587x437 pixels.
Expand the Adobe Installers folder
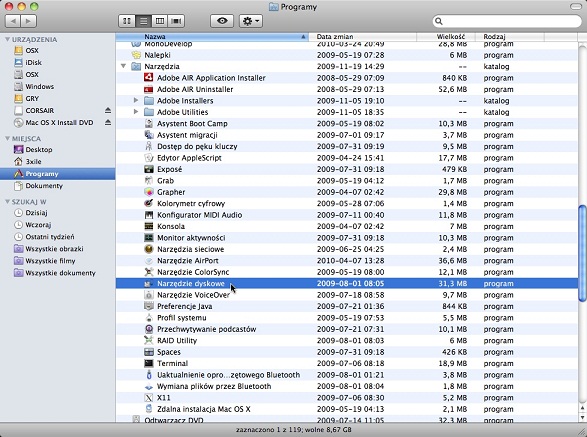[x=136, y=101]
